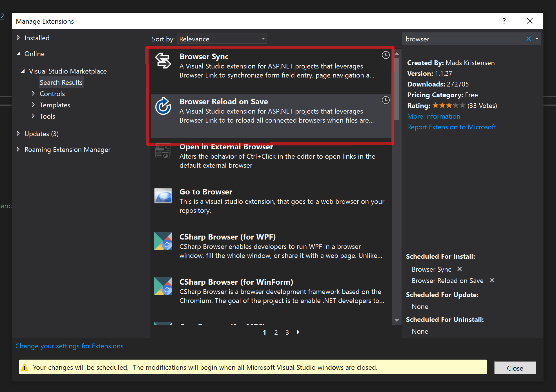556x392 pixels.
Task: Go to results page 2
Action: point(276,332)
